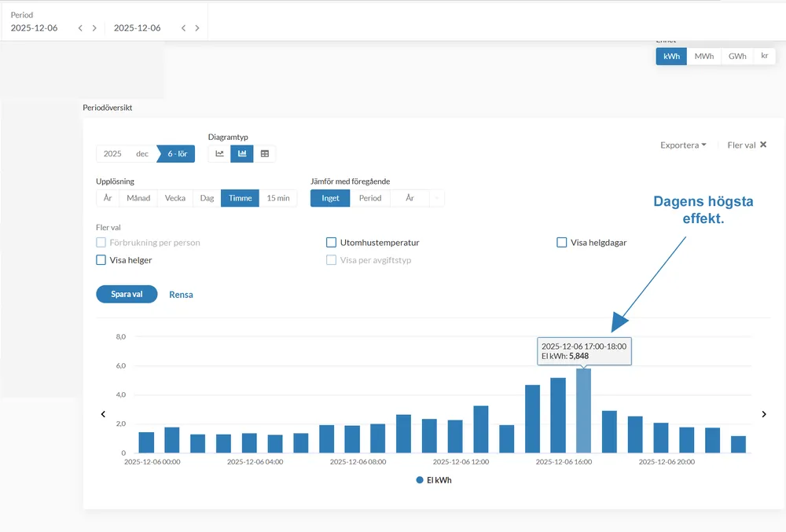Viewport: 786px width, 532px height.
Task: Open the dec month selector
Action: (142, 154)
